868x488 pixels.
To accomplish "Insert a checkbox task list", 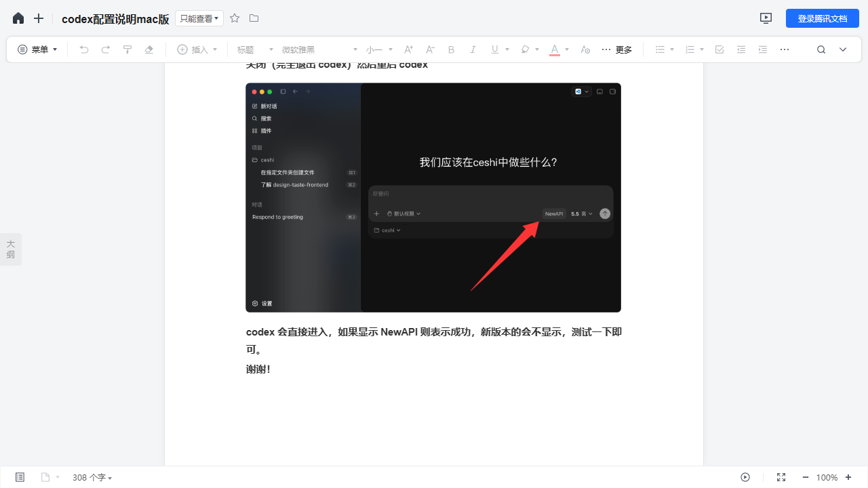I will tap(719, 49).
